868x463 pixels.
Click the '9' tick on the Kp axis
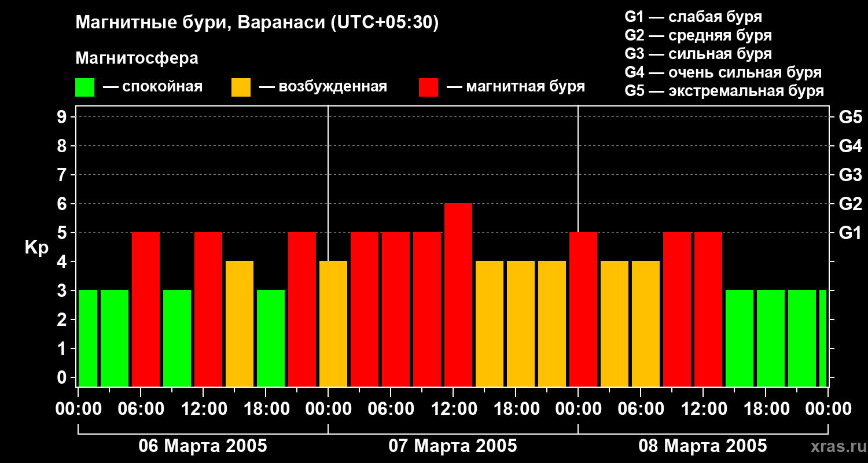(x=63, y=117)
